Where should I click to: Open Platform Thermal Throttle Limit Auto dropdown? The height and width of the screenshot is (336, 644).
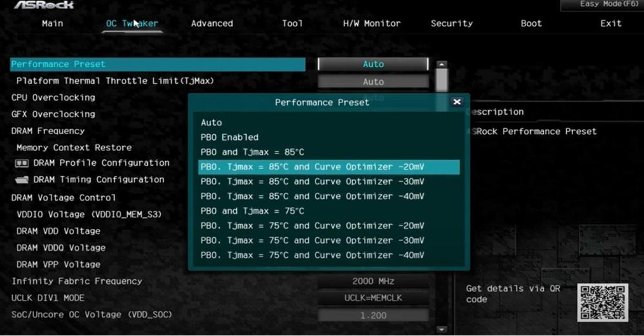coord(373,81)
